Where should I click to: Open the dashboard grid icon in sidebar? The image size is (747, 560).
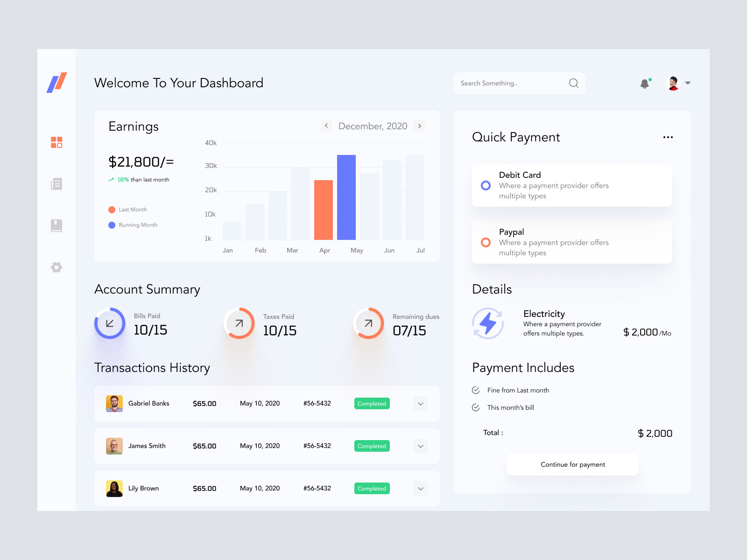point(56,142)
